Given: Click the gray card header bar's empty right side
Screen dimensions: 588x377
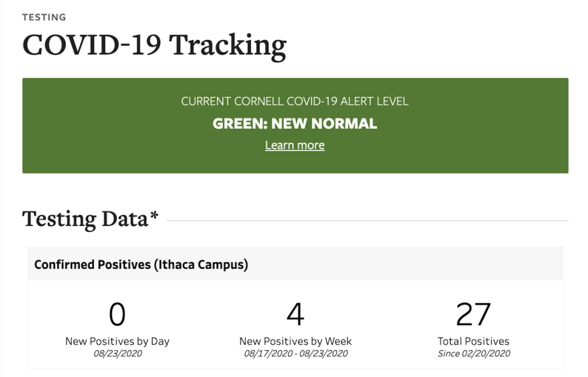Looking at the screenshot, I should point(441,264).
